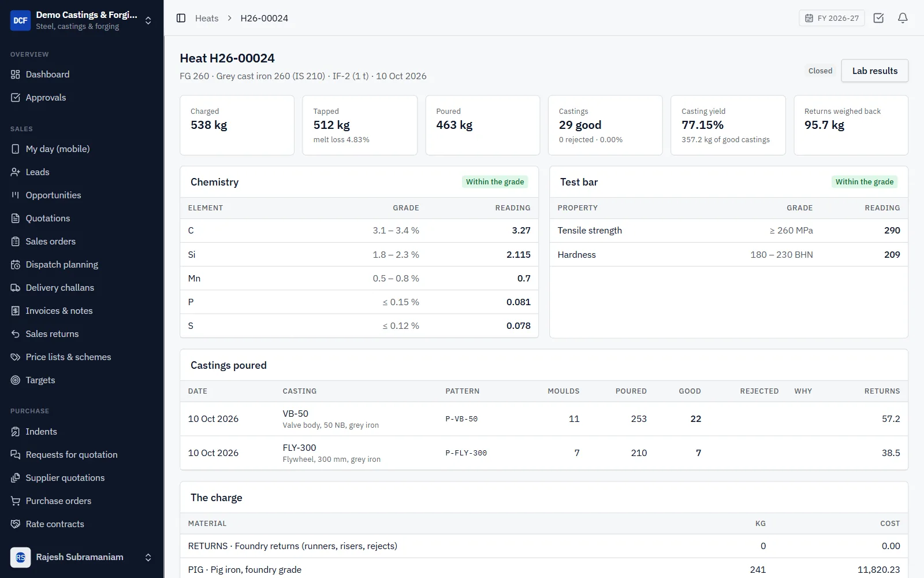Click the Dispatch planning icon
The height and width of the screenshot is (578, 924).
pyautogui.click(x=16, y=265)
